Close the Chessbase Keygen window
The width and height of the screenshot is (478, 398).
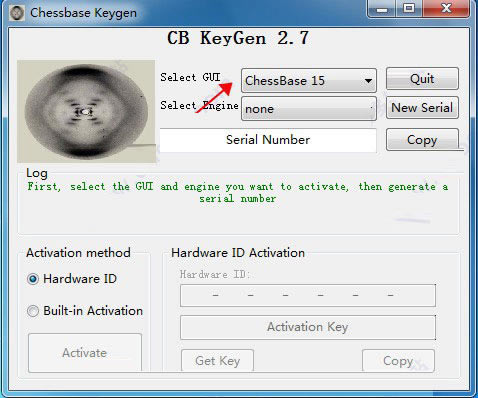446,8
